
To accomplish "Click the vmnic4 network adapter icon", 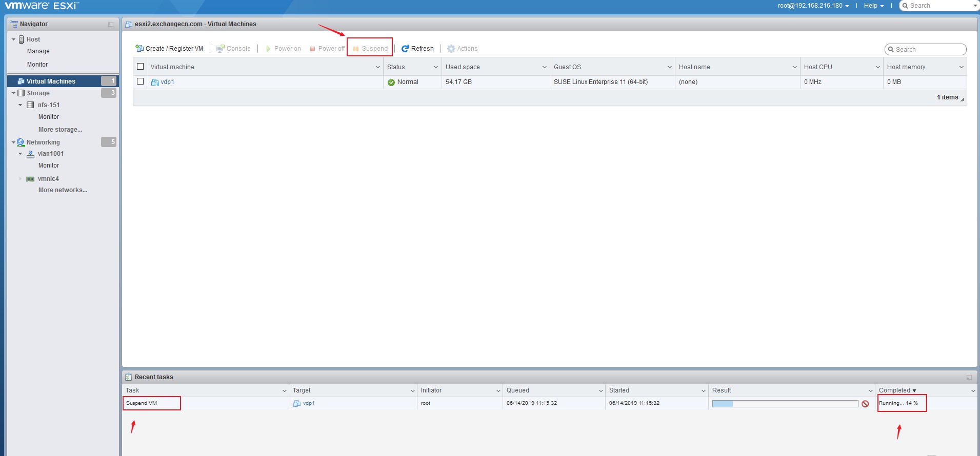I will (30, 179).
